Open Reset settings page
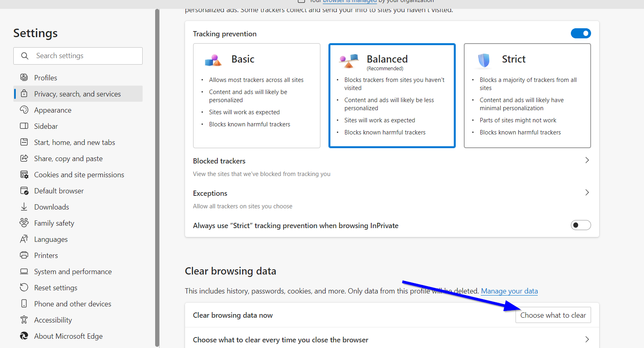This screenshot has height=348, width=644. tap(78, 287)
